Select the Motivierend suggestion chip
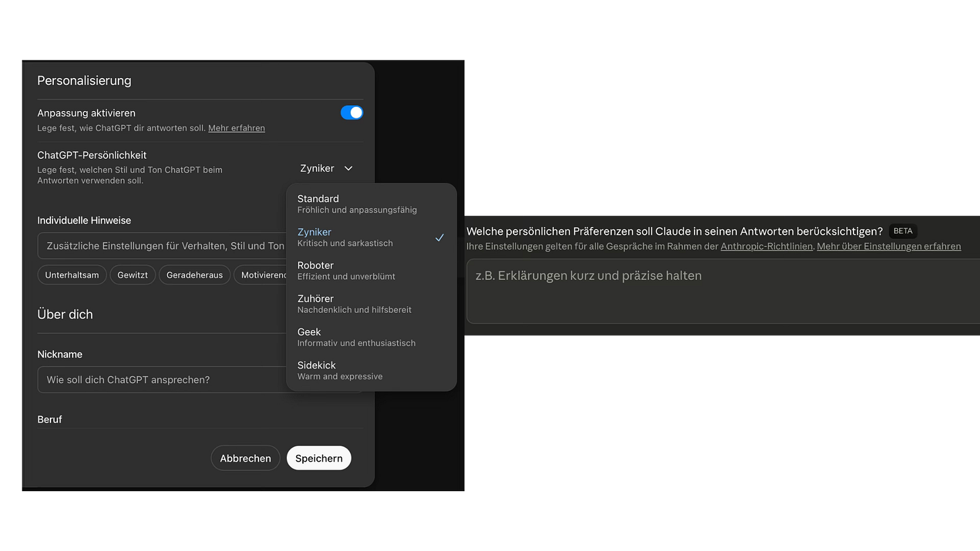This screenshot has width=980, height=551. (x=260, y=274)
